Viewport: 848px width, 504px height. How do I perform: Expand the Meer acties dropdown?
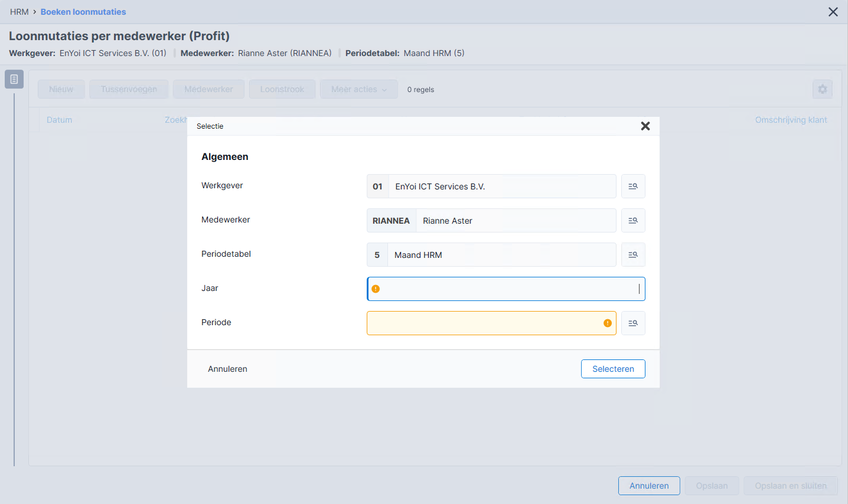pyautogui.click(x=359, y=90)
